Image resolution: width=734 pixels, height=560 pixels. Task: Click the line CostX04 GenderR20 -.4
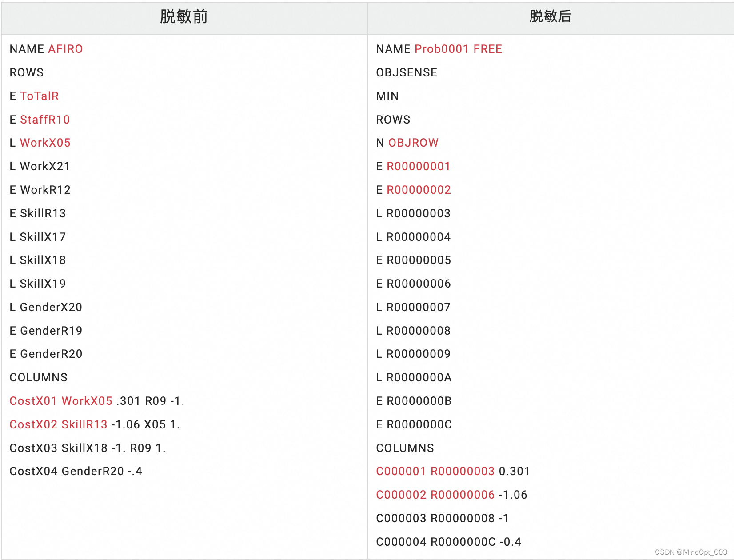[x=76, y=471]
